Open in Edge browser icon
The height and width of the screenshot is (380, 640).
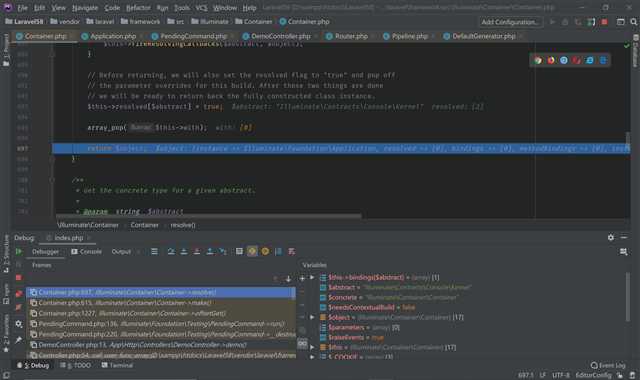[x=603, y=60]
